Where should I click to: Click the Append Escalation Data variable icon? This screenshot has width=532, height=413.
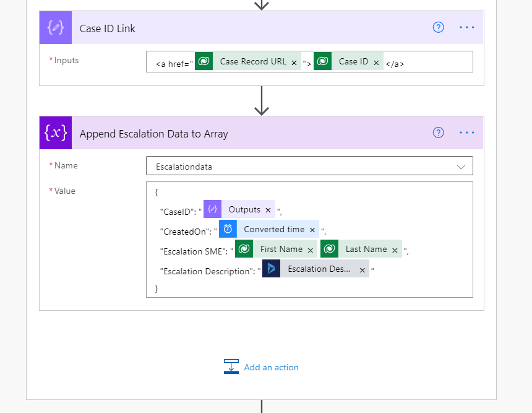point(56,133)
